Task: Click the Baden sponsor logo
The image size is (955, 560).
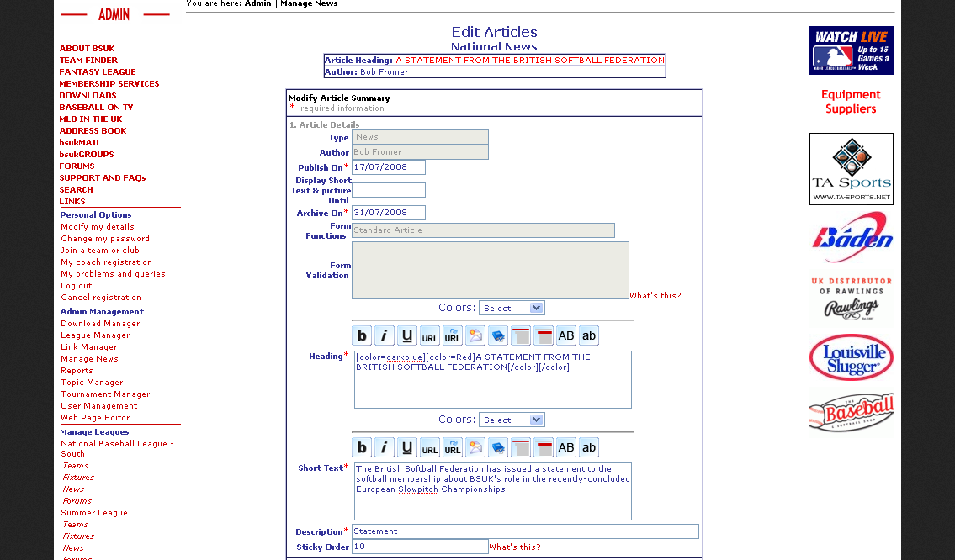Action: coord(851,237)
